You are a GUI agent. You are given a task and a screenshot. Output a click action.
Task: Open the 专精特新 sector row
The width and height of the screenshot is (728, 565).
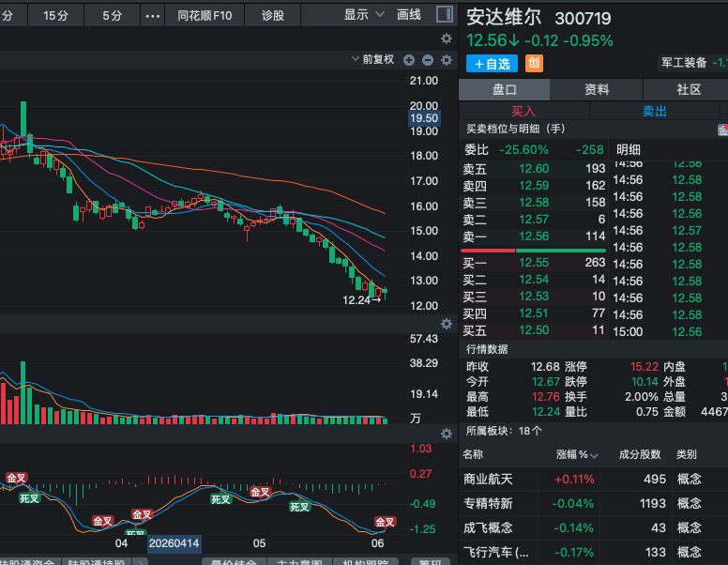[593, 503]
